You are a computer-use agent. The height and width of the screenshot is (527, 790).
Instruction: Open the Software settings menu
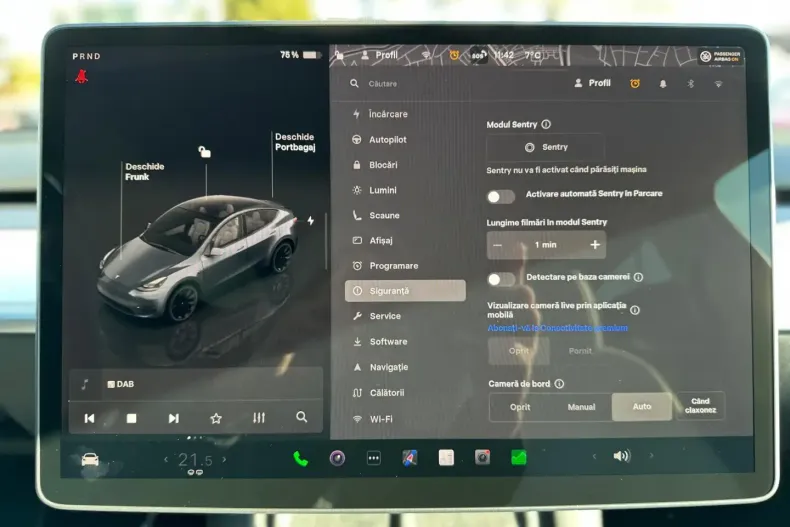point(380,342)
